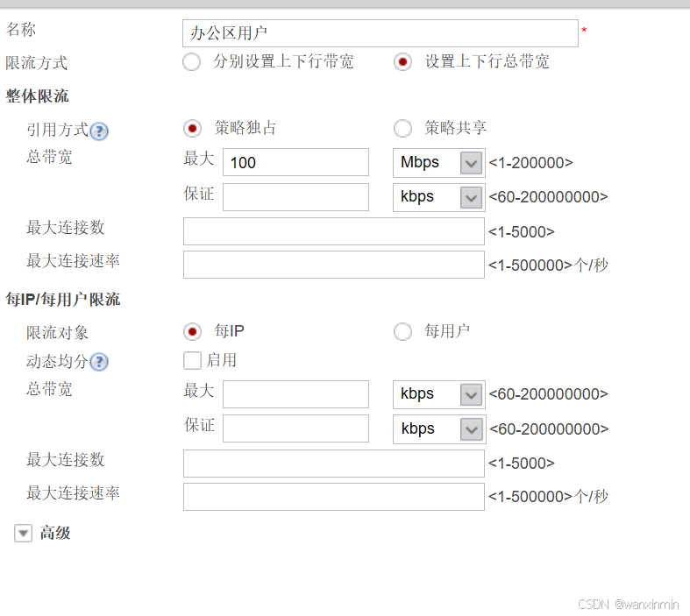Click the 整体限流 section heading
This screenshot has height=616, width=690.
pos(37,96)
